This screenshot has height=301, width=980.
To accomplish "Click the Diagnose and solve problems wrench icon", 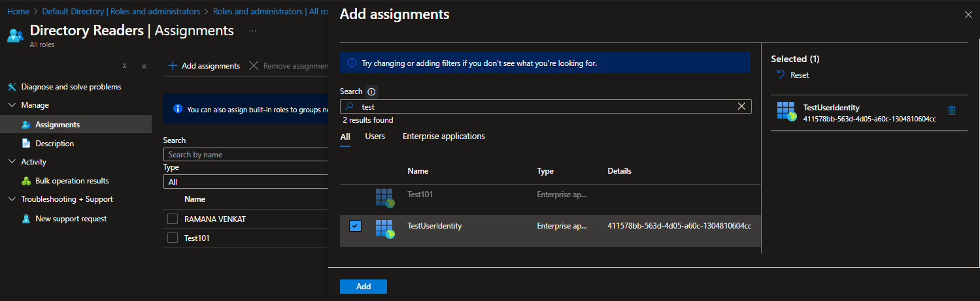I will [x=11, y=87].
